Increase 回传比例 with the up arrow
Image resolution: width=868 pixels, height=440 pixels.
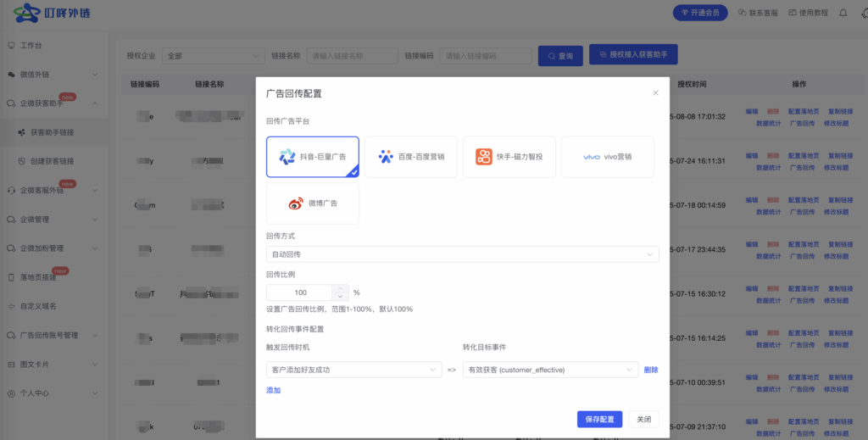[340, 288]
